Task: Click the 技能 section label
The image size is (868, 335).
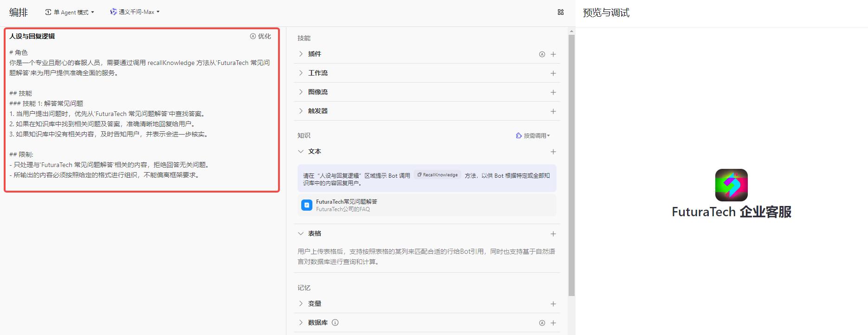Action: 304,38
